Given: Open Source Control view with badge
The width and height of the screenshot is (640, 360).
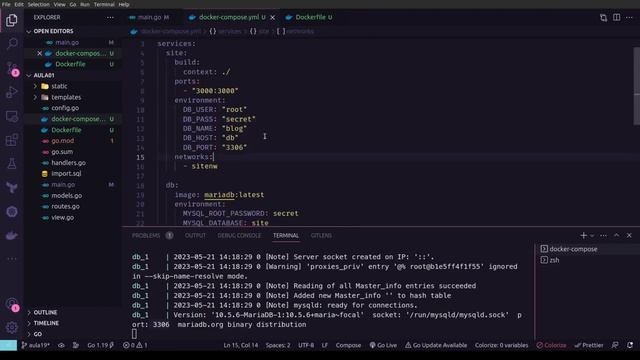Looking at the screenshot, I should (x=11, y=69).
